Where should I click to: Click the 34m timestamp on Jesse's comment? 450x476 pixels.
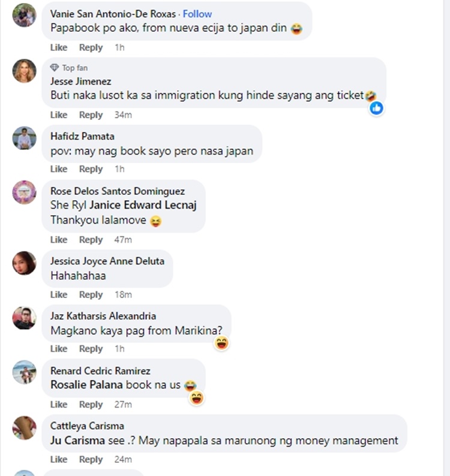[x=123, y=115]
